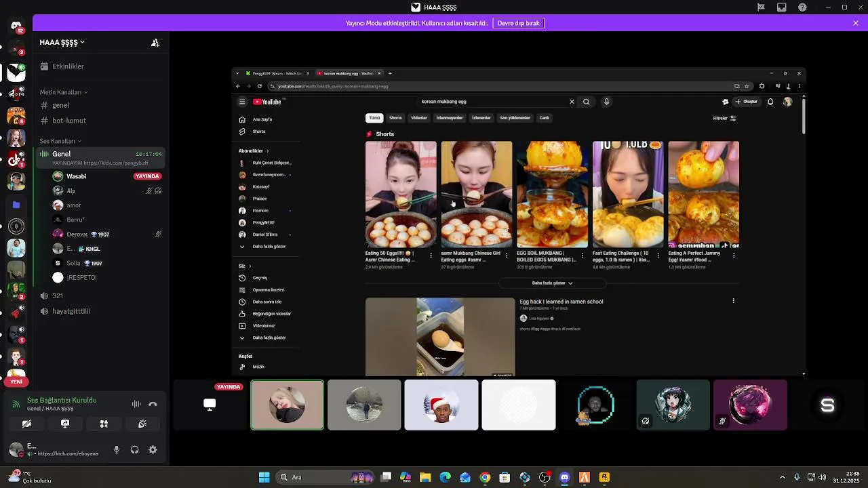This screenshot has height=488, width=868.
Task: Open Discord user settings gear
Action: tap(153, 449)
